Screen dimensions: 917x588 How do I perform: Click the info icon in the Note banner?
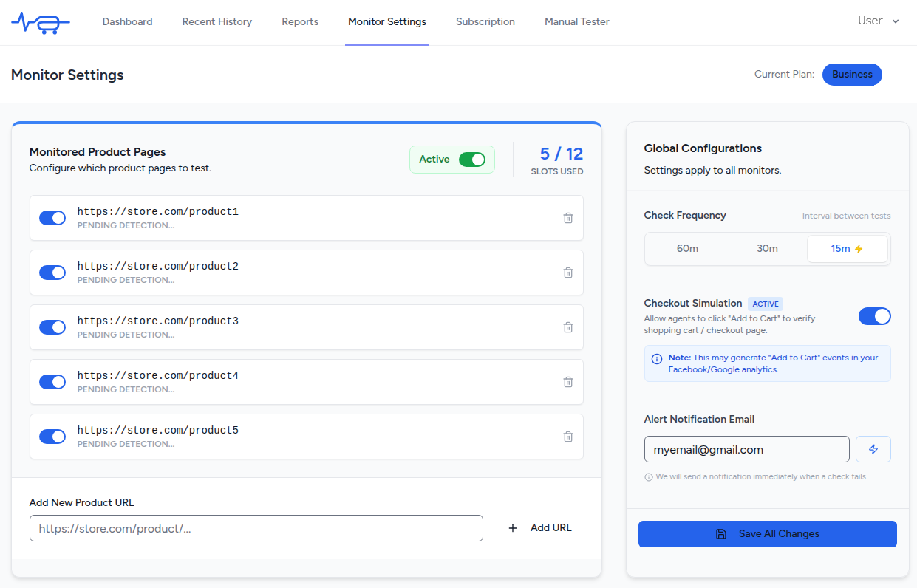(x=656, y=360)
